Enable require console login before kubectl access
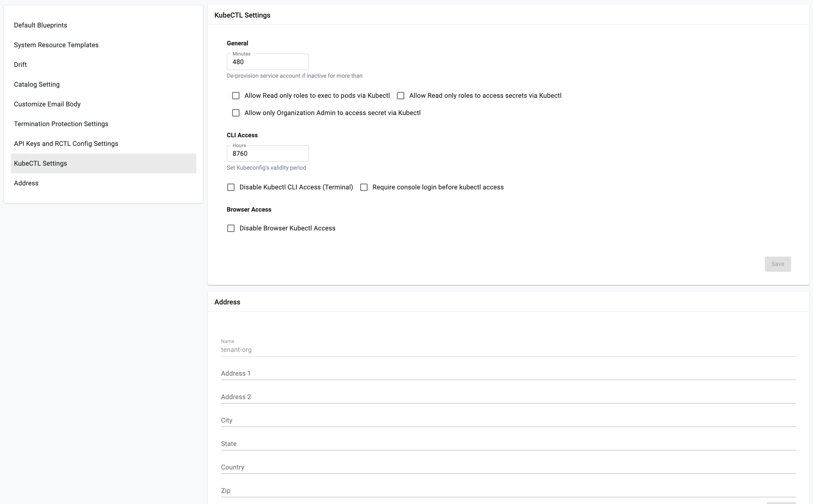 point(364,187)
